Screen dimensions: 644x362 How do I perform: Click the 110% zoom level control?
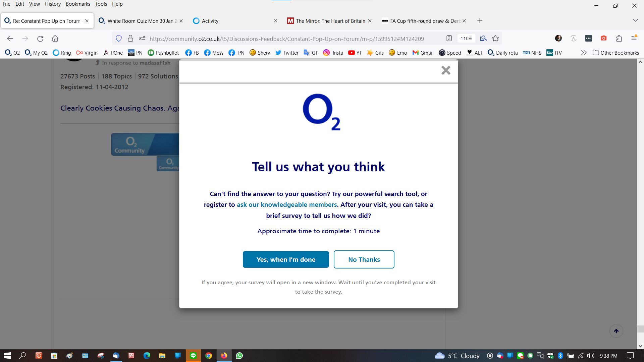466,38
